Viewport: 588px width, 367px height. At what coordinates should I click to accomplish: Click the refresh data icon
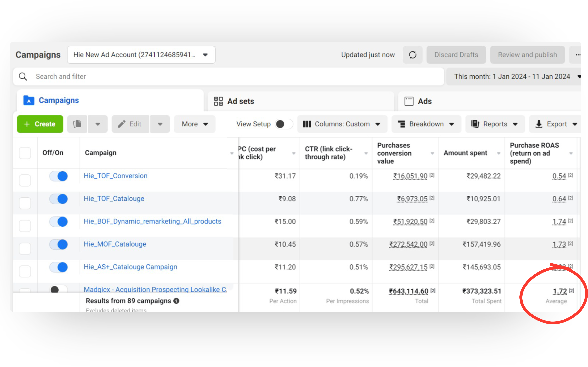(x=412, y=55)
